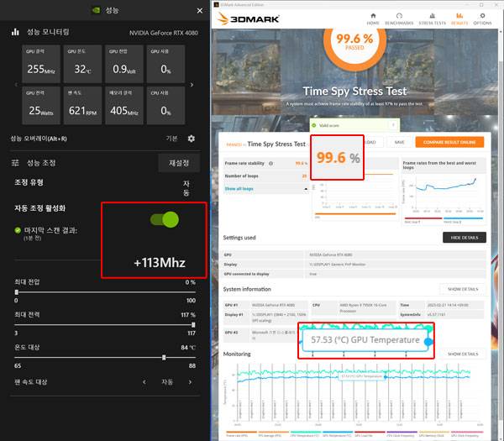This screenshot has height=441, width=504.
Task: Show details for System information
Action: [464, 289]
